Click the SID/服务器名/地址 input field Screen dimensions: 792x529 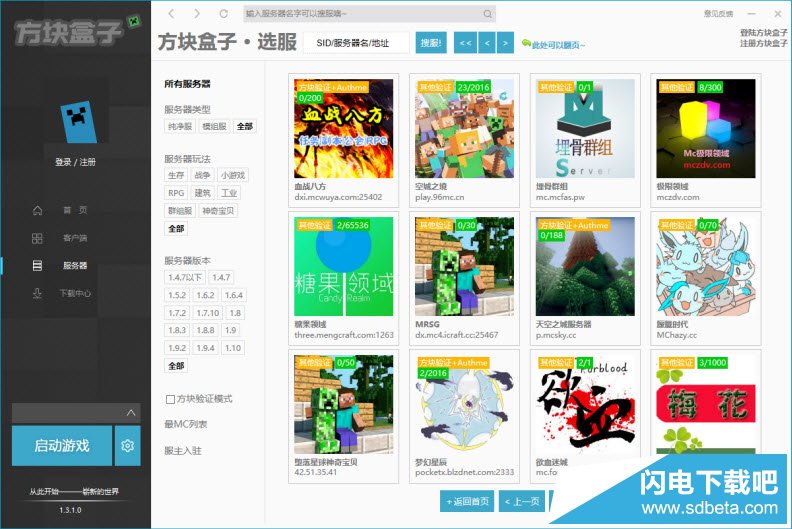click(356, 43)
